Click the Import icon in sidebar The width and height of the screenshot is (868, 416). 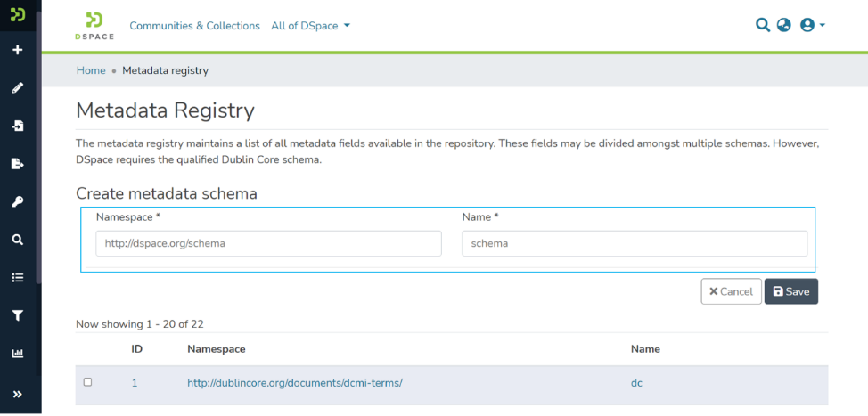17,126
